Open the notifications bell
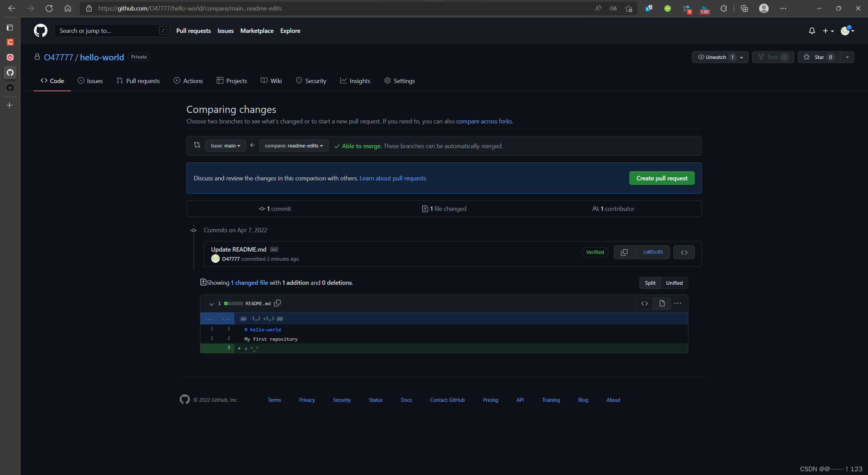This screenshot has width=868, height=475. pyautogui.click(x=812, y=31)
